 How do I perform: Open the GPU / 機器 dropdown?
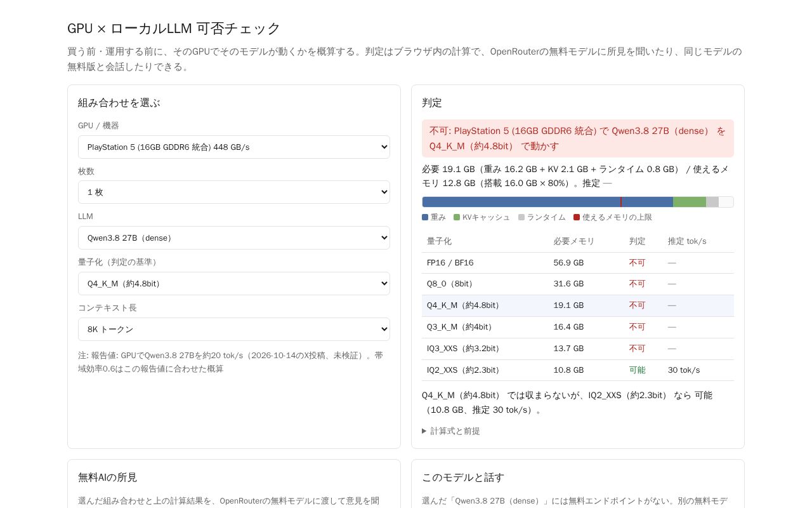tap(234, 147)
